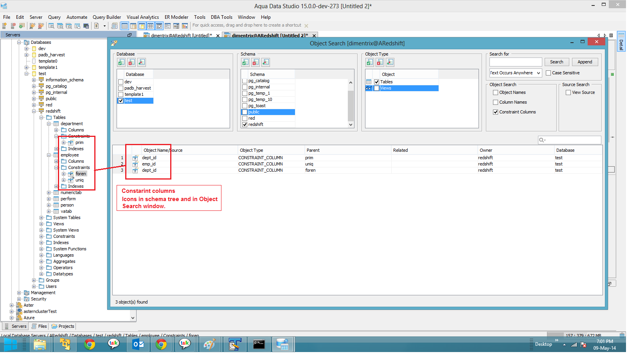Click Deselect All icon in Object Type panel
Image resolution: width=644 pixels, height=363 pixels.
tap(380, 62)
